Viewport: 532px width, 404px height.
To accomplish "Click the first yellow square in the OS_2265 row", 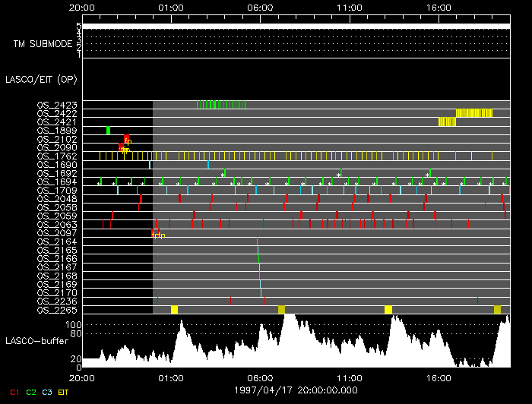I will coord(174,310).
